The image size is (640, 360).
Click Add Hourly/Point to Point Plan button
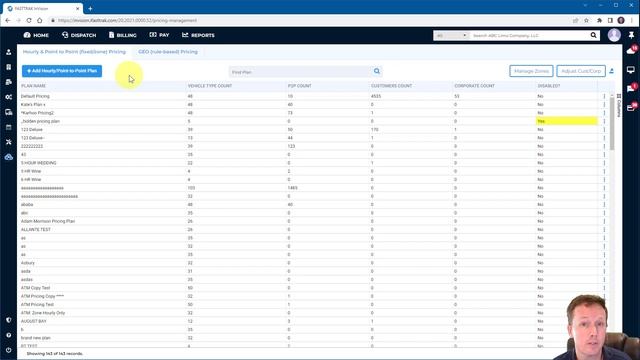62,71
